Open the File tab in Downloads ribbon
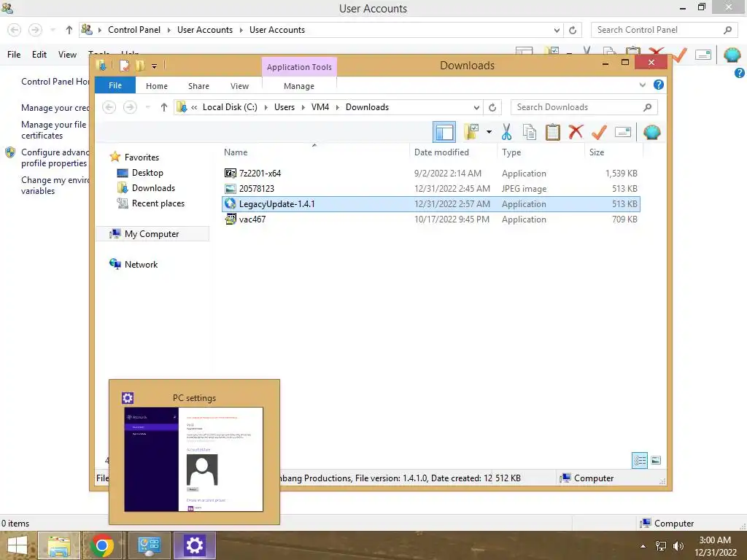This screenshot has width=747, height=560. [115, 85]
